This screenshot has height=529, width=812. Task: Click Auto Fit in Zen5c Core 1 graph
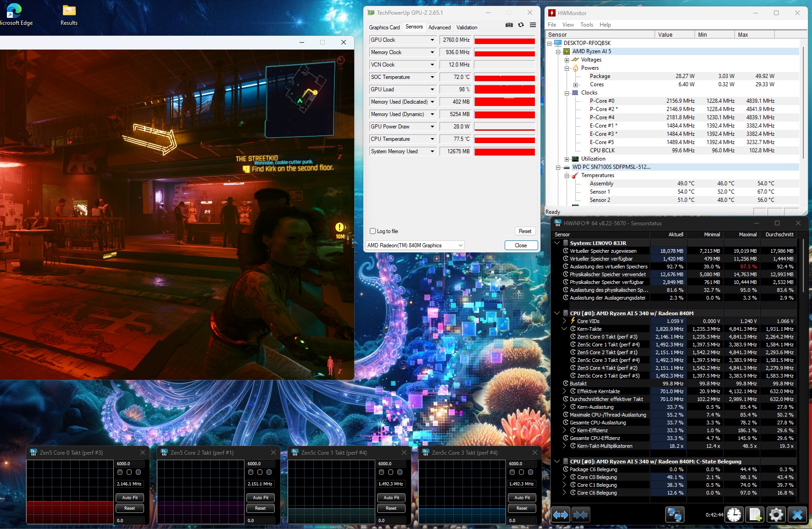pos(391,497)
